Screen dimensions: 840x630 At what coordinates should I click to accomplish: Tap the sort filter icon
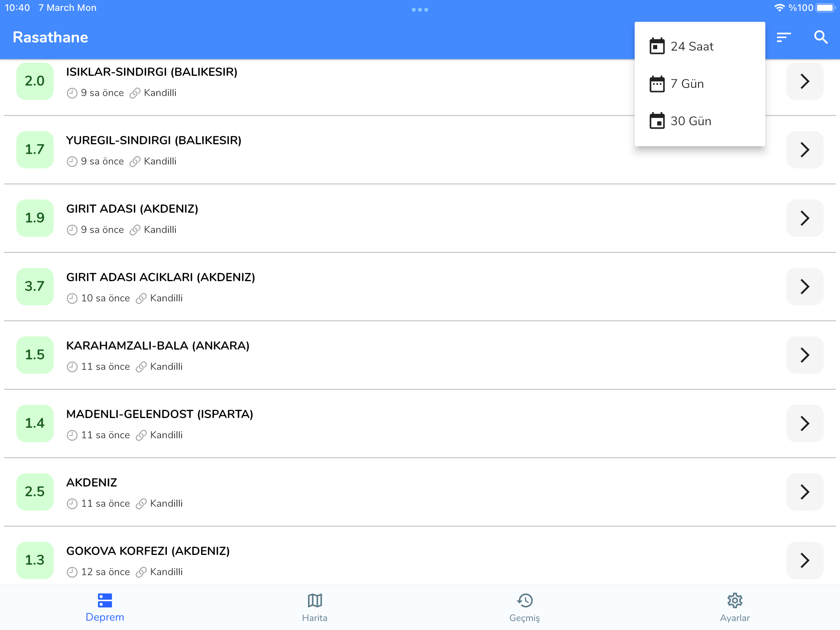783,37
